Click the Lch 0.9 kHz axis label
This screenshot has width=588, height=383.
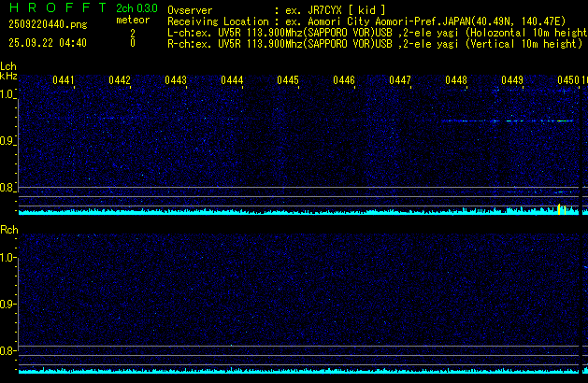pos(8,141)
